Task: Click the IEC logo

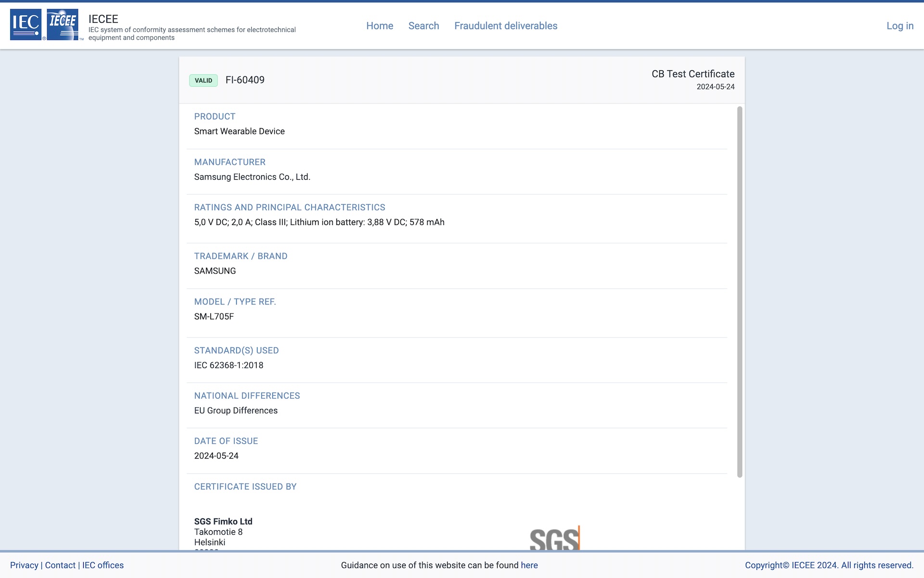Action: (26, 24)
